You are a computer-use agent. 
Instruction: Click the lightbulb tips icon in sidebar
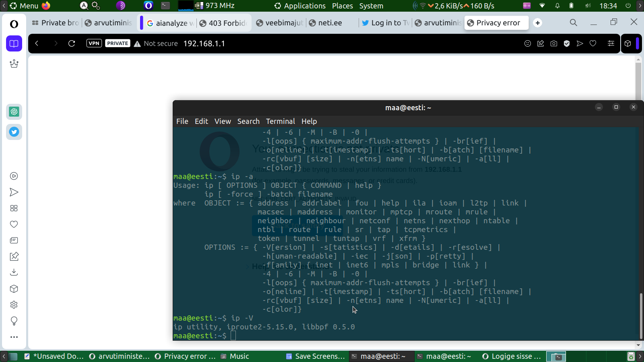[x=14, y=321]
